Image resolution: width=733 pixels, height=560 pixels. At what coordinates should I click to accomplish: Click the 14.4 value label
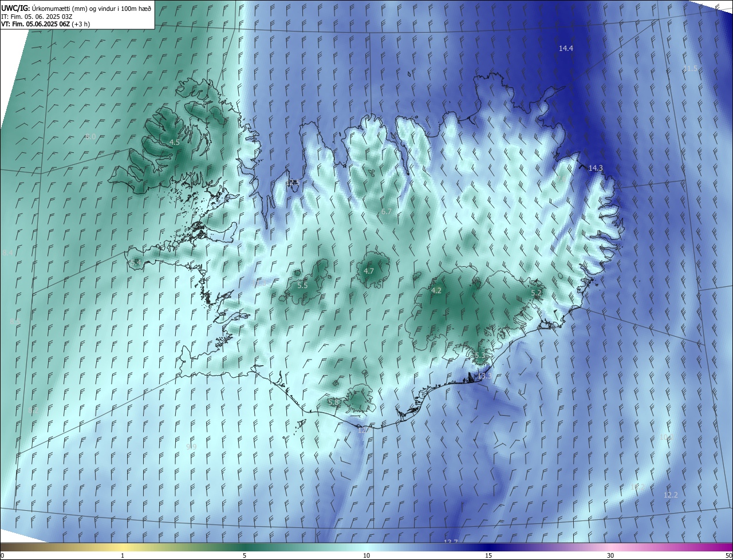coord(566,49)
